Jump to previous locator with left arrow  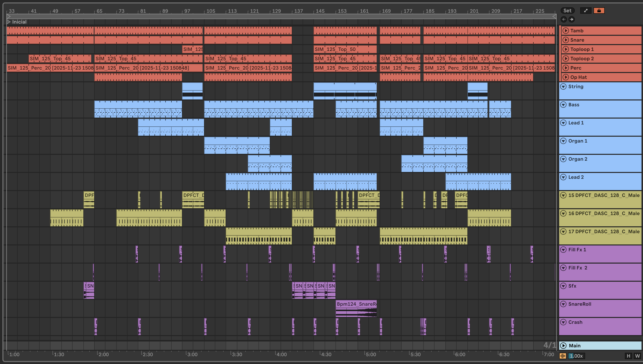click(x=564, y=19)
